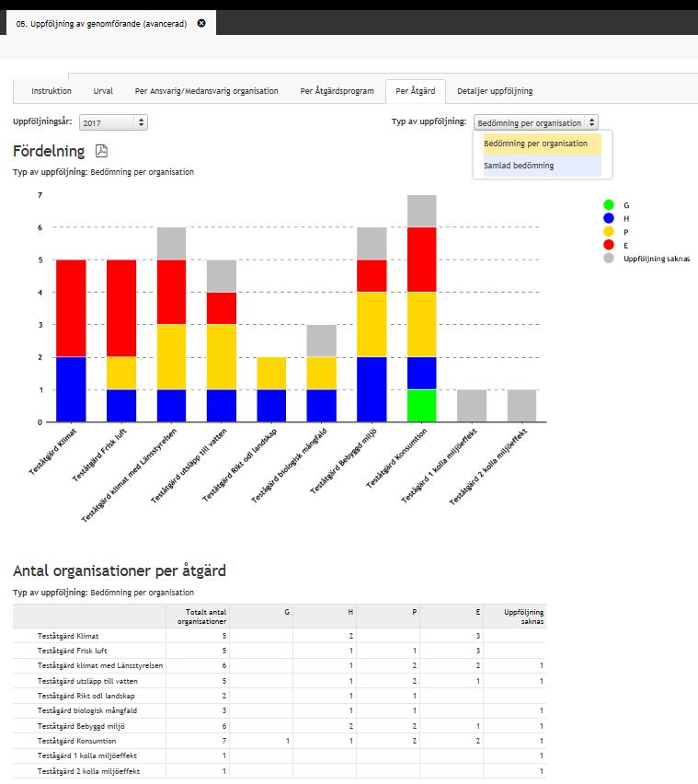Click the grey Teståtgärd 2 kolla miljöeffekt bar
Viewport: 698px width, 784px height.
point(521,406)
